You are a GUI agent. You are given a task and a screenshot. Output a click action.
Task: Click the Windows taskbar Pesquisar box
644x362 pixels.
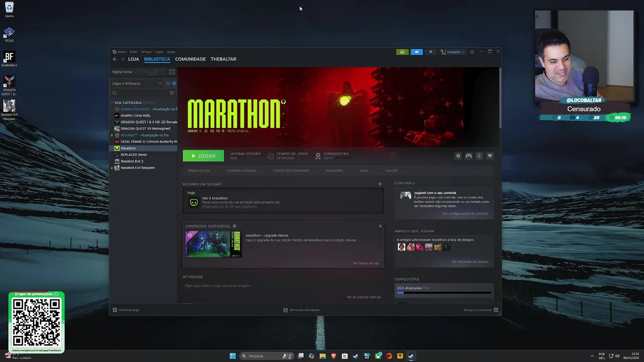click(x=266, y=356)
